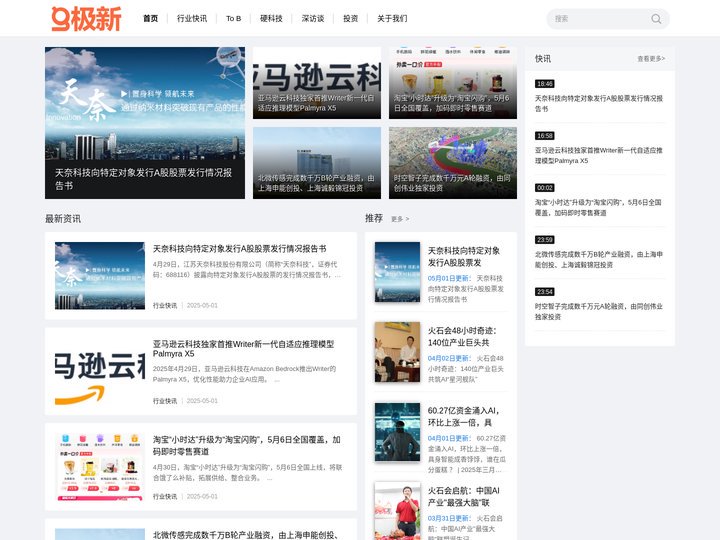Click the 05月01日更新 label in recommendations
720x540 pixels.
449,278
